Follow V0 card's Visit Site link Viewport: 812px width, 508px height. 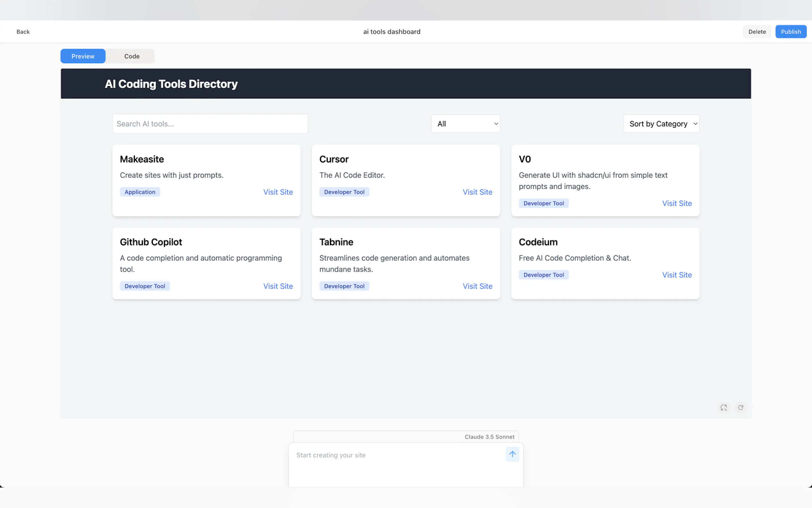point(676,203)
